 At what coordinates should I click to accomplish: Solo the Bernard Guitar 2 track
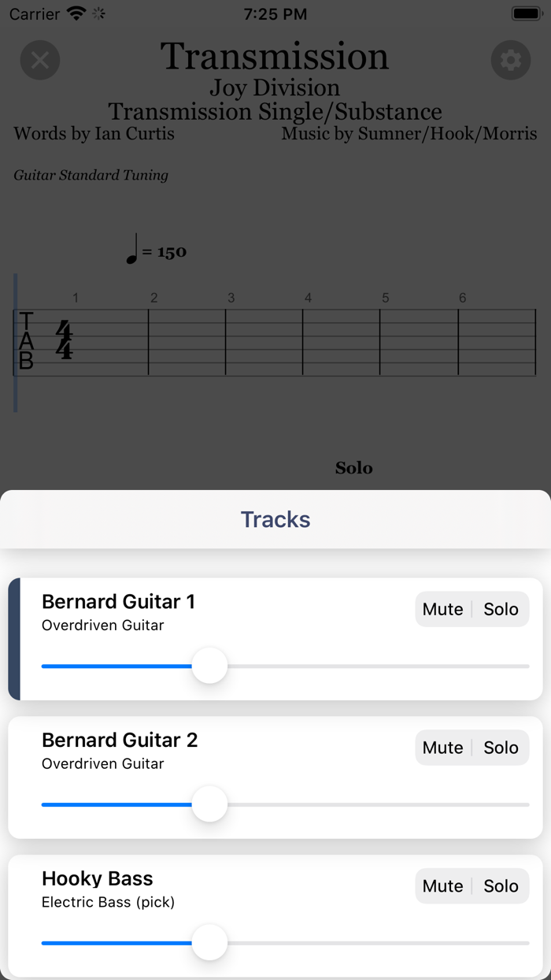[x=501, y=747]
